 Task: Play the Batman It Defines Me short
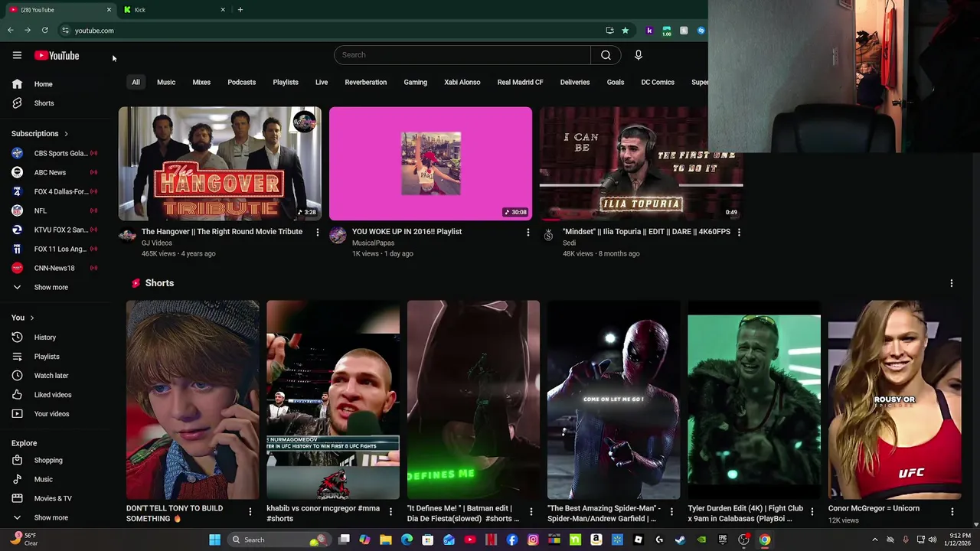point(473,399)
